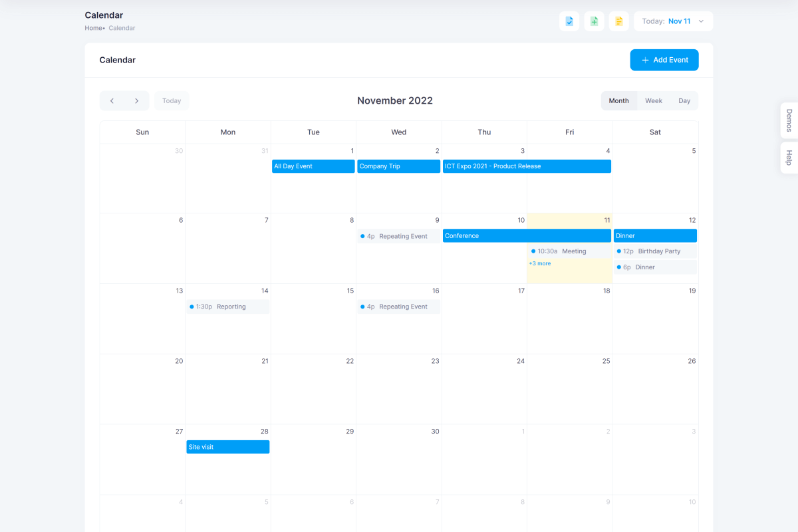The width and height of the screenshot is (798, 532).
Task: Click the Company Trip event
Action: 398,166
